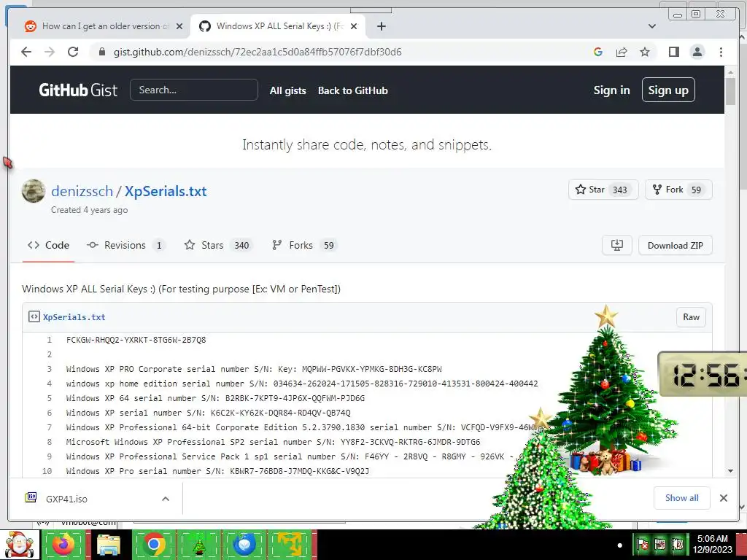747x560 pixels.
Task: Open the Forks tab
Action: [x=304, y=245]
